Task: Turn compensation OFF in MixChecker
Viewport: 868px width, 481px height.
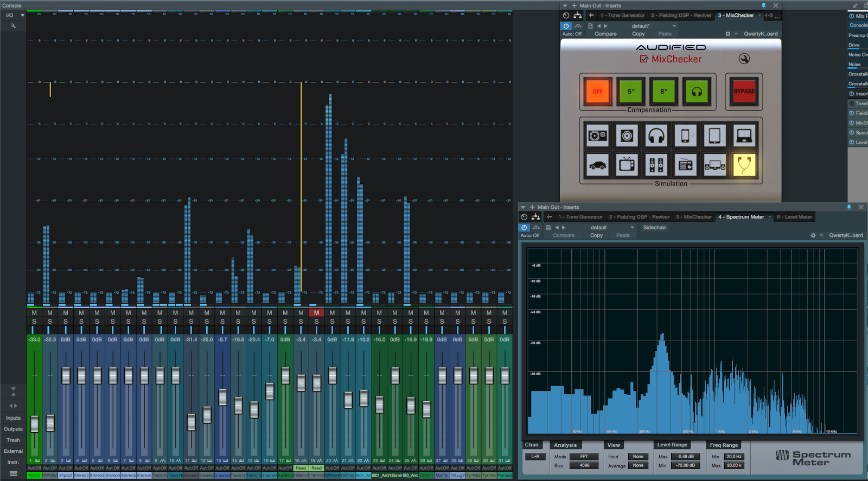Action: [597, 91]
